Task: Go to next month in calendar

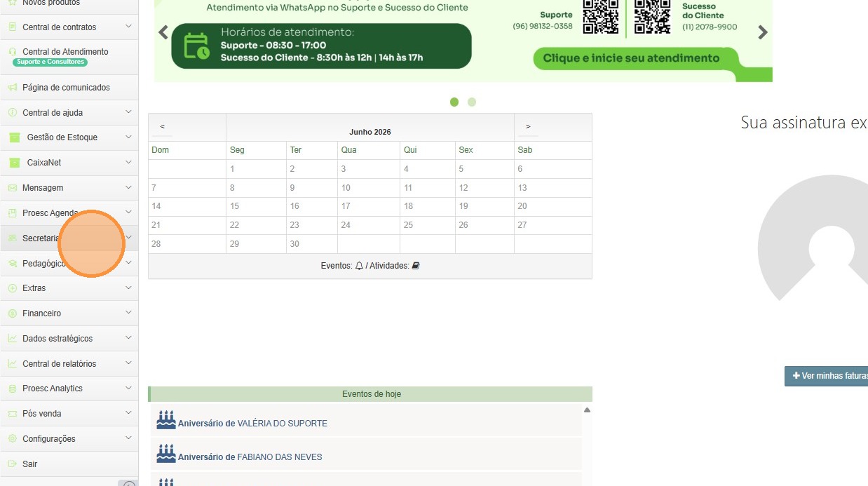Action: (x=528, y=127)
